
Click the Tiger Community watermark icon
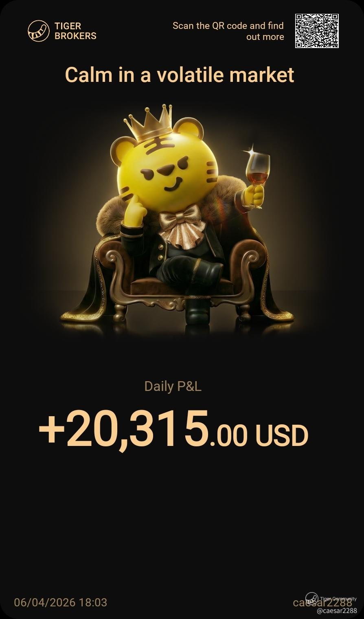pyautogui.click(x=311, y=598)
